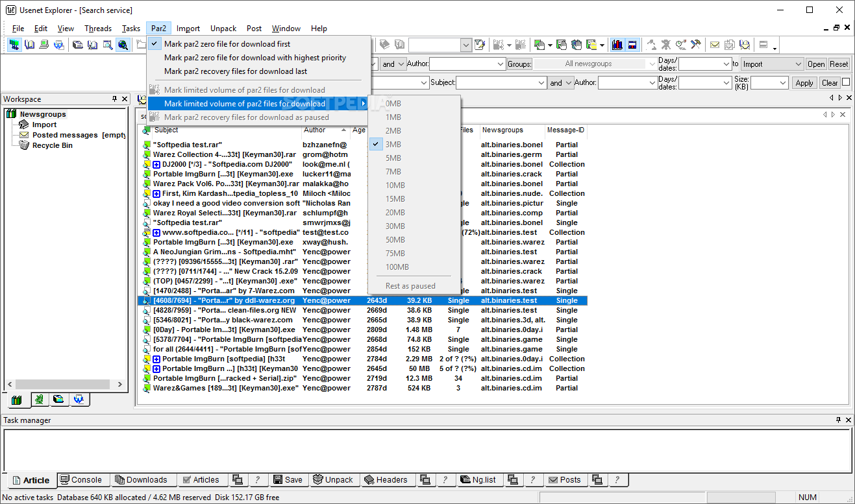855x504 pixels.
Task: Click the dark hand stop toolbar icon
Action: pyautogui.click(x=577, y=45)
